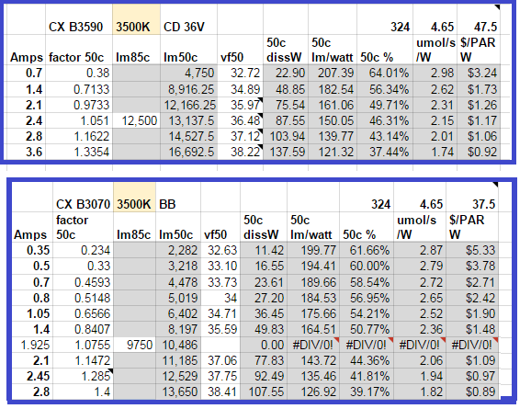
Task: Click the 35.97 vf50 cell
Action: pos(240,105)
